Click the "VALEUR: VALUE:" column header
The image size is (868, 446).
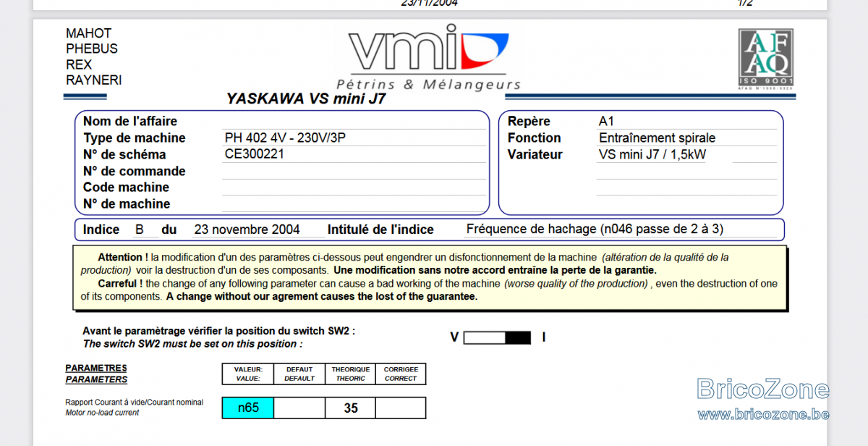(248, 374)
